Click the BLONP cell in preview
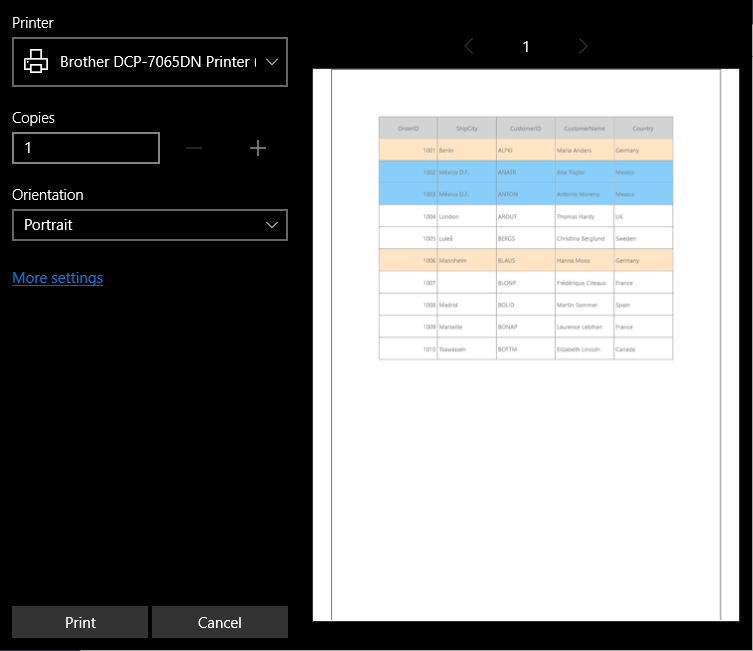This screenshot has height=651, width=753. [525, 283]
